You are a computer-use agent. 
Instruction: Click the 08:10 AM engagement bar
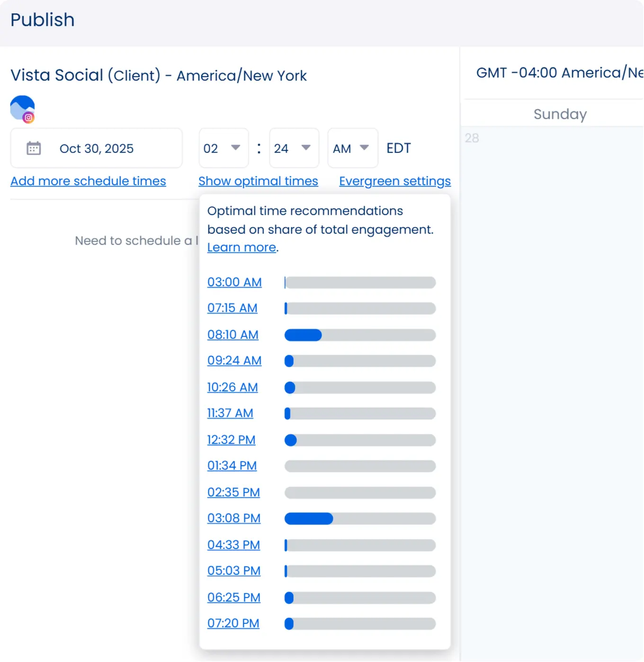359,335
